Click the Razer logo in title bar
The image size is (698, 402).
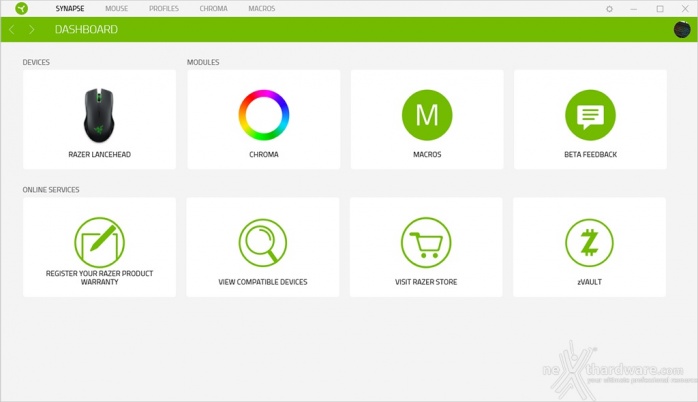pyautogui.click(x=21, y=8)
